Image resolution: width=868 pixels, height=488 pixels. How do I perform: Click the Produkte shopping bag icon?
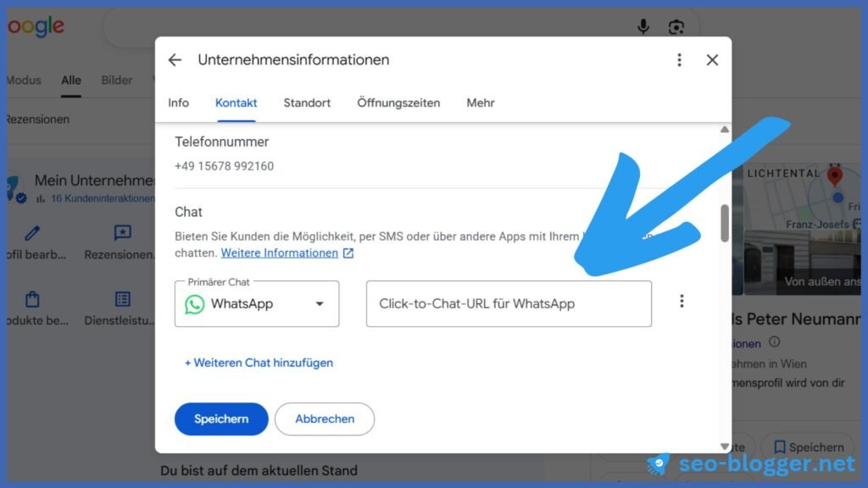tap(33, 299)
